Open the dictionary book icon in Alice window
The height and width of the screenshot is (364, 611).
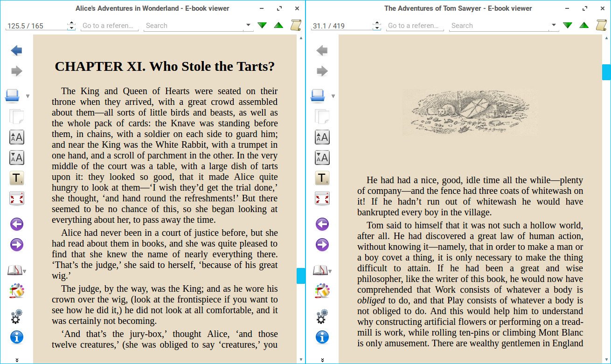14,270
